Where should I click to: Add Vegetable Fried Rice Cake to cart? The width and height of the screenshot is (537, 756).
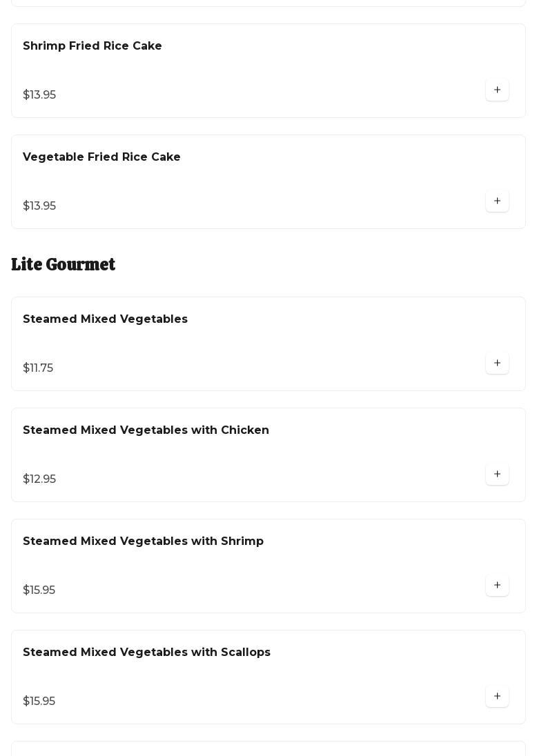click(x=497, y=201)
